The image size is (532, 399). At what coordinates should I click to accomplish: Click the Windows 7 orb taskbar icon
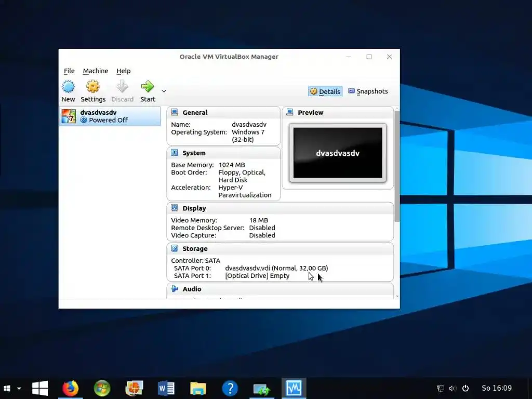(102, 389)
